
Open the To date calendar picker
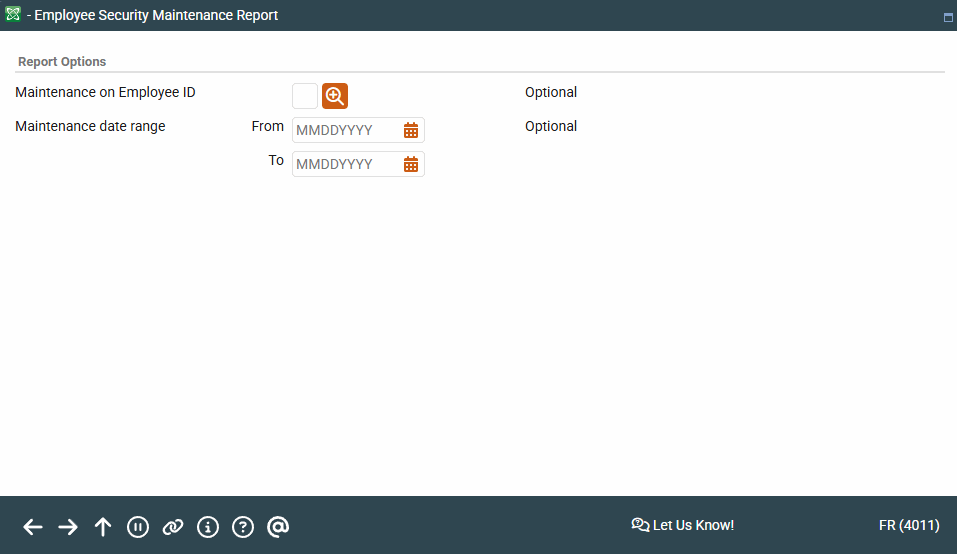(411, 164)
